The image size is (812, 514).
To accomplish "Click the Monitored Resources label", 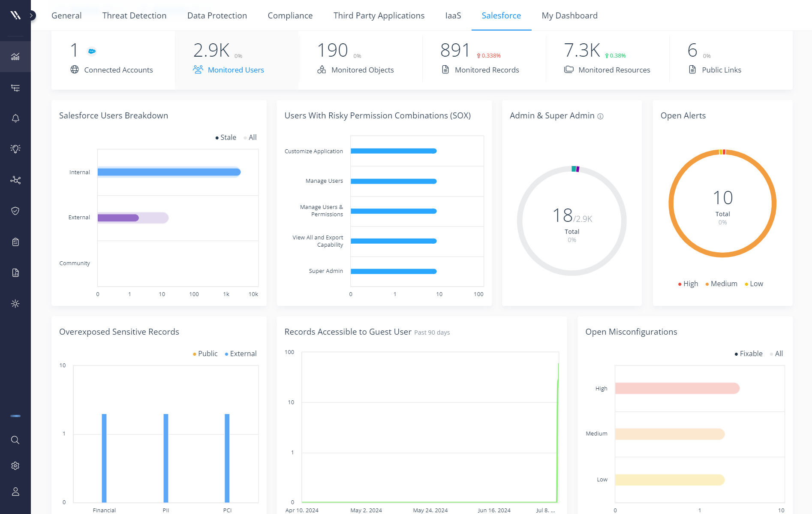I will tap(614, 70).
